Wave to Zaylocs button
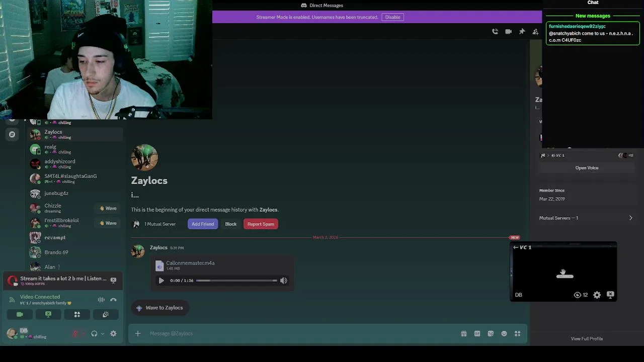Image resolution: width=644 pixels, height=362 pixels. (160, 308)
